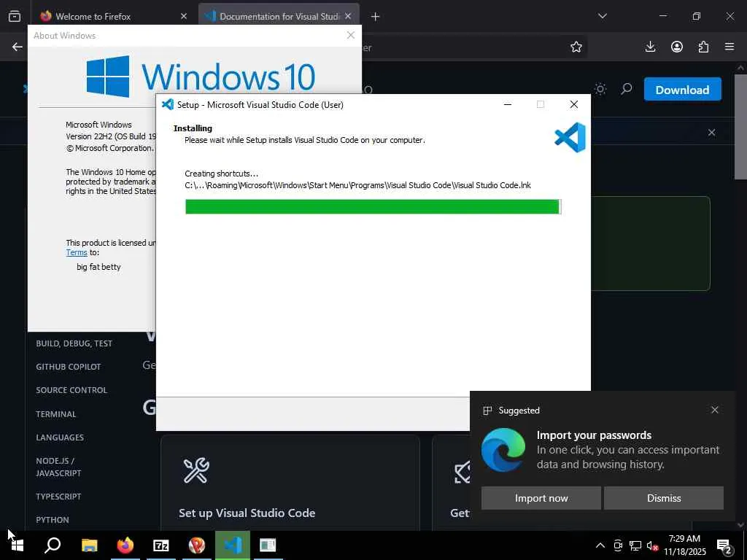Open the Windows Start menu
Screen dimensions: 747x560
(18, 545)
